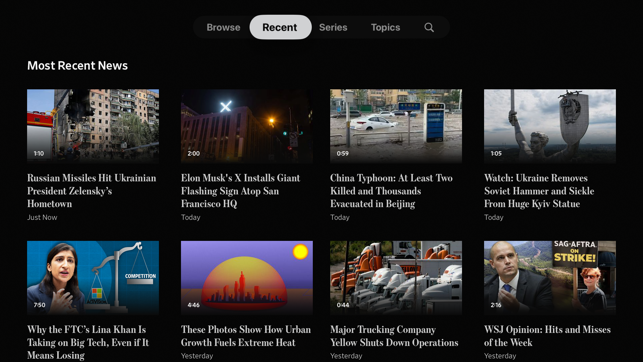Select the Recent tab
The image size is (643, 362).
[280, 27]
